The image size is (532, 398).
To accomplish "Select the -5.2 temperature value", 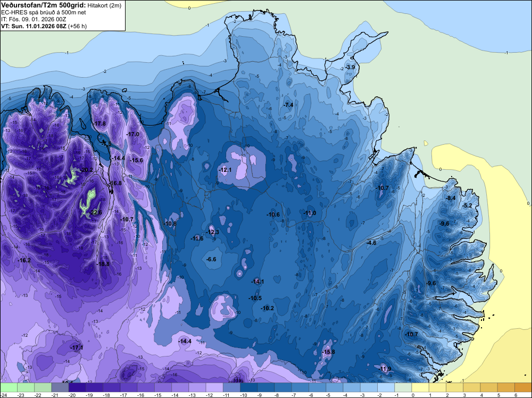I will pyautogui.click(x=467, y=205).
